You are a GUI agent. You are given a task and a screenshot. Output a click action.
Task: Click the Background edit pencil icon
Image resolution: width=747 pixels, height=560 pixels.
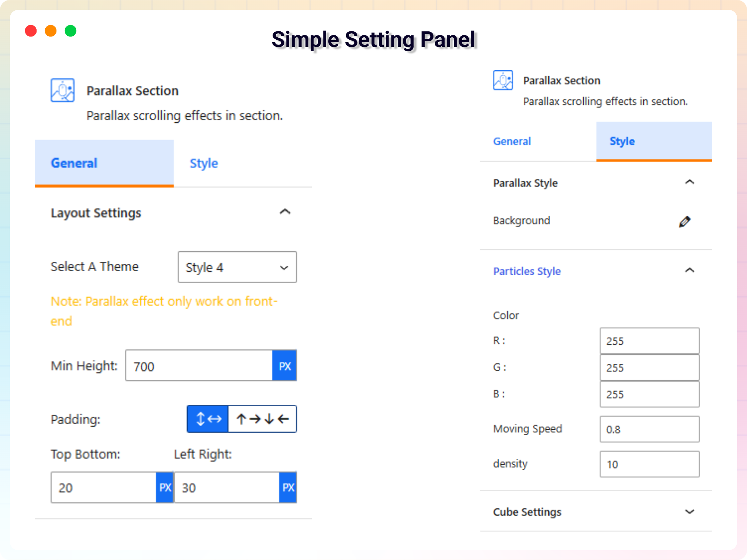pyautogui.click(x=684, y=222)
